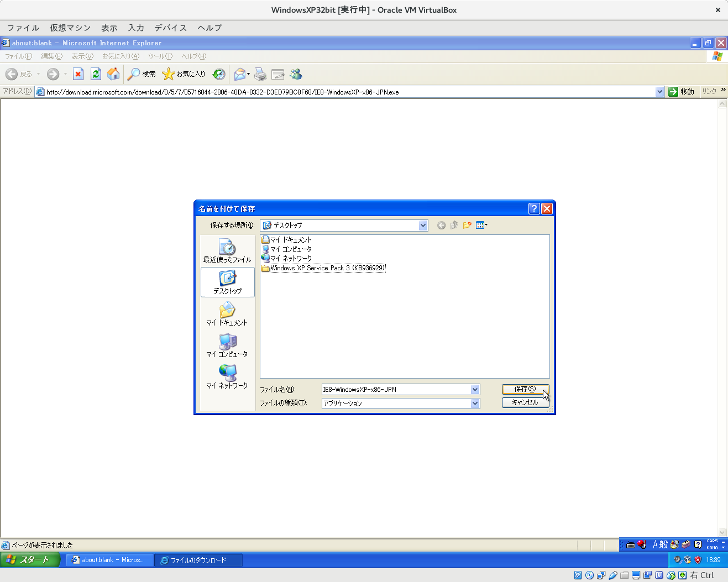
Task: Open the View menu icon in save dialog
Action: click(481, 225)
